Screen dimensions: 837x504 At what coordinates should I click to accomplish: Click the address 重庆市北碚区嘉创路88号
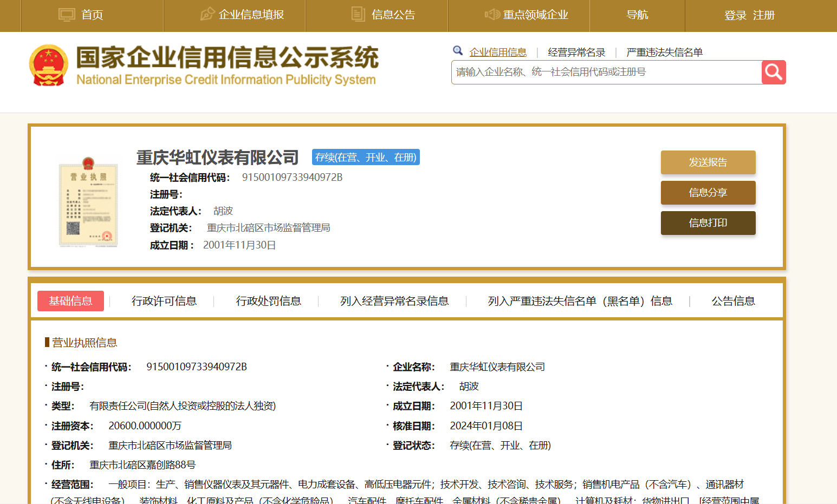pyautogui.click(x=142, y=464)
